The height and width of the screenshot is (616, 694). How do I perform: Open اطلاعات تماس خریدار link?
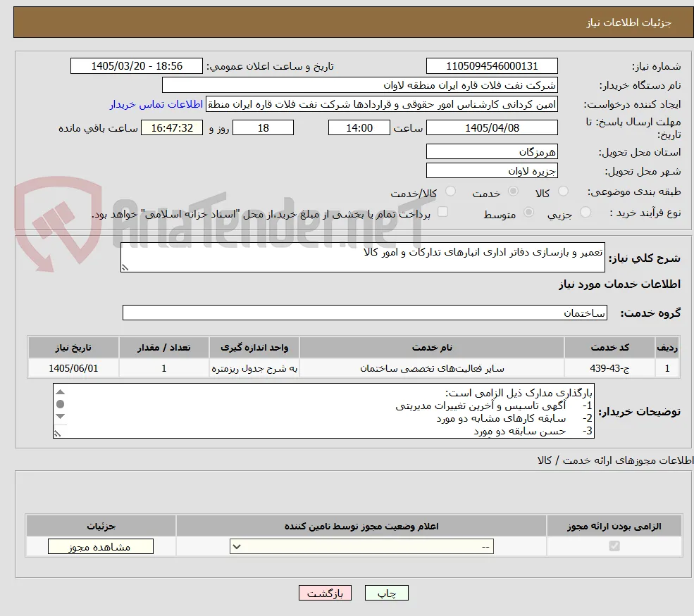point(156,104)
